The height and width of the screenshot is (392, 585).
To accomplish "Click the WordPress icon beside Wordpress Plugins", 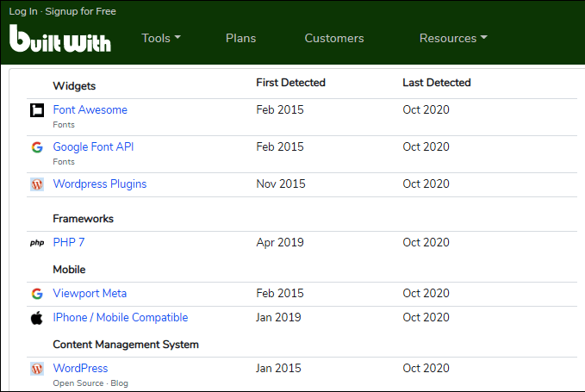I will click(37, 184).
